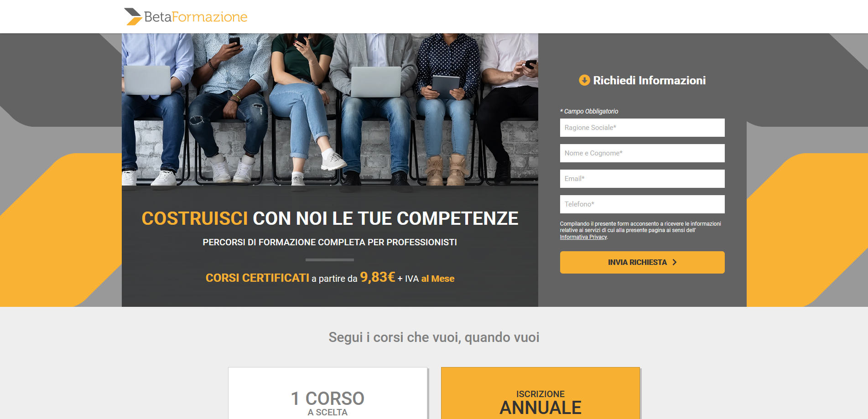The width and height of the screenshot is (868, 419).
Task: Open the Informativa Privacy link
Action: (x=583, y=237)
